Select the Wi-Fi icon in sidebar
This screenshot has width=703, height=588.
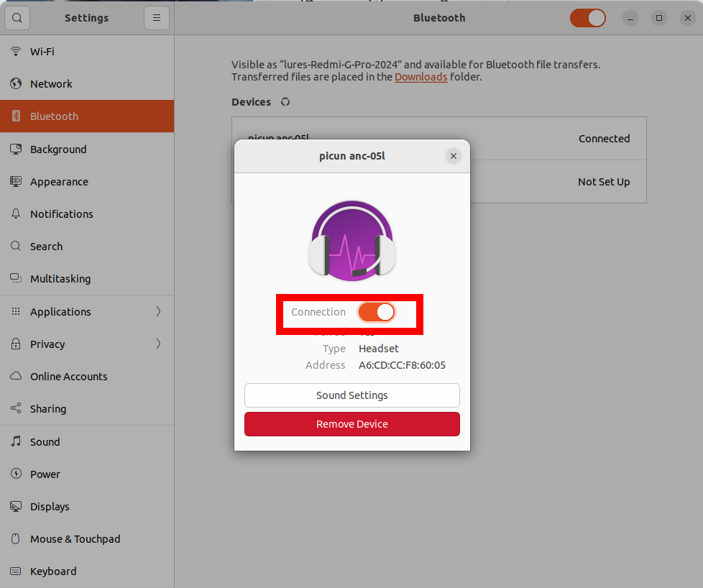pos(16,52)
